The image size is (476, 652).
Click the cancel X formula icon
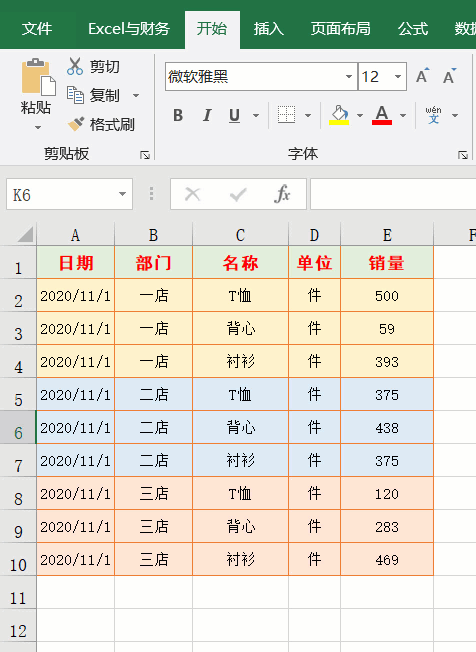(192, 194)
